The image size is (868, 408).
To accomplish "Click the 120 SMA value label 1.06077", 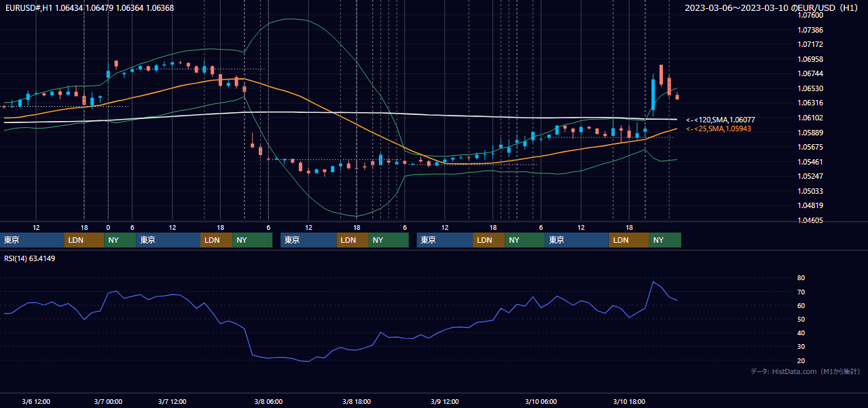I will [721, 120].
